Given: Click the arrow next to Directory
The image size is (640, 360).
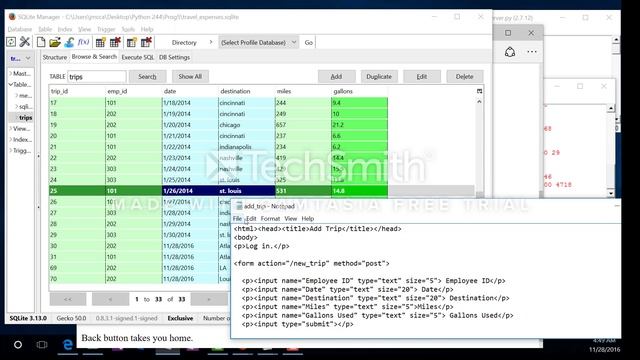Looking at the screenshot, I should 211,42.
